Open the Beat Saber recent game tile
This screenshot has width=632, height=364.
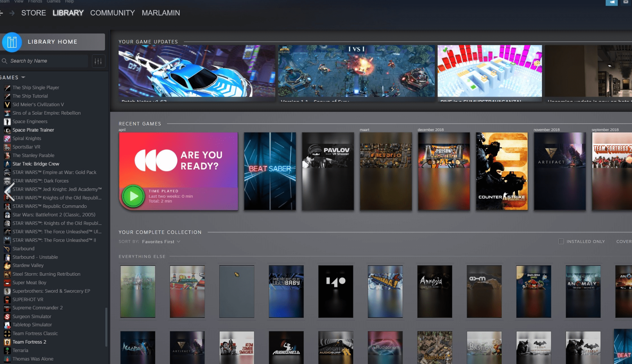pyautogui.click(x=270, y=171)
